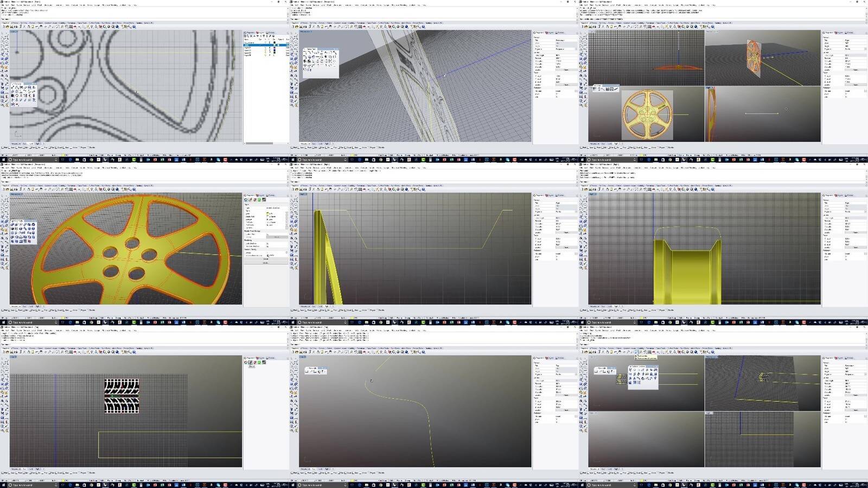Click target Place button in rim-profile curve screenshot's Properties
868x488 pixels.
pyautogui.click(x=566, y=248)
